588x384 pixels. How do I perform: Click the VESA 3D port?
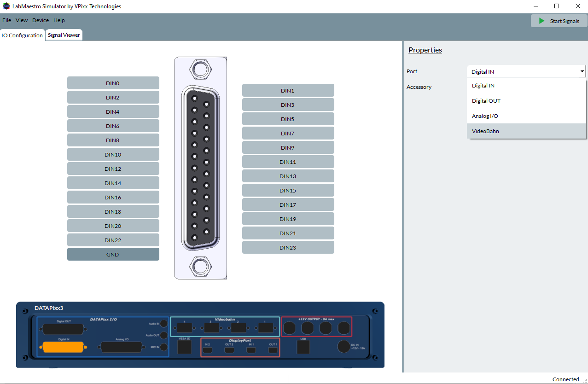tap(184, 347)
